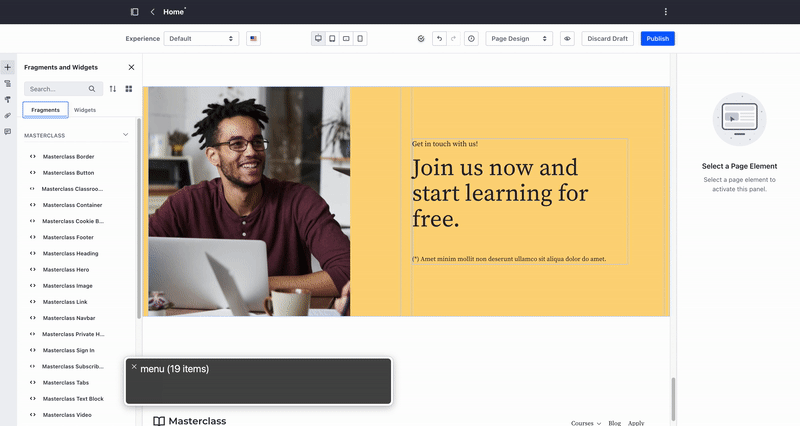Select the Fragments tab
The width and height of the screenshot is (800, 426).
click(45, 110)
